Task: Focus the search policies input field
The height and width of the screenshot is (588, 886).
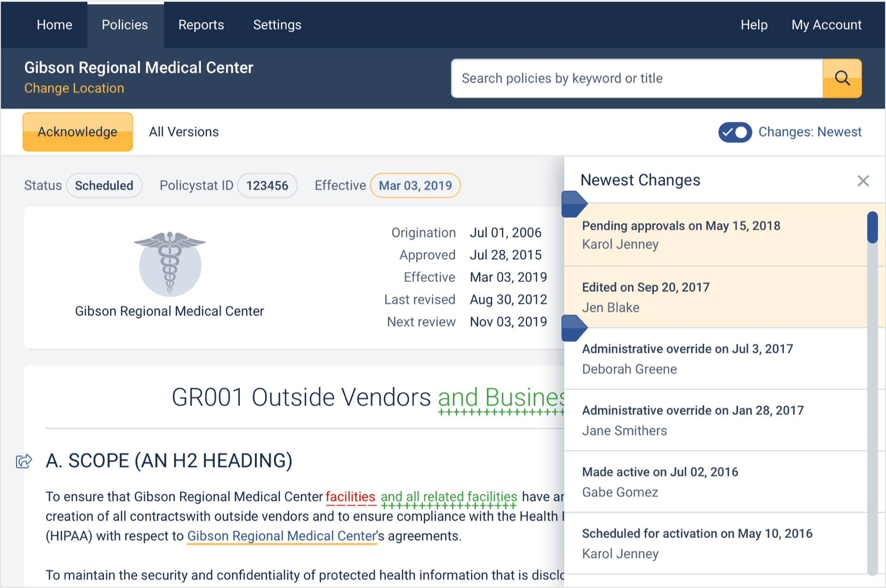Action: click(x=637, y=78)
